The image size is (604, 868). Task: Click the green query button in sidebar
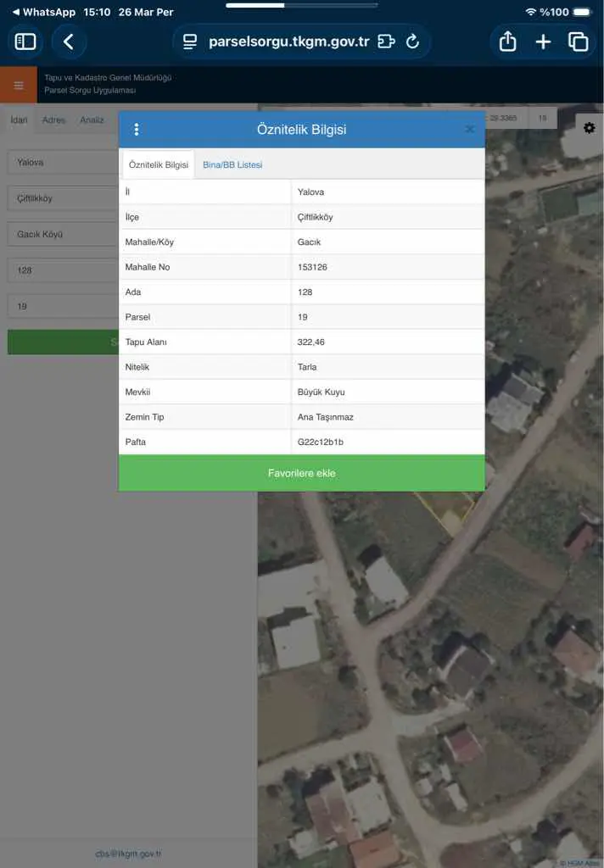63,342
